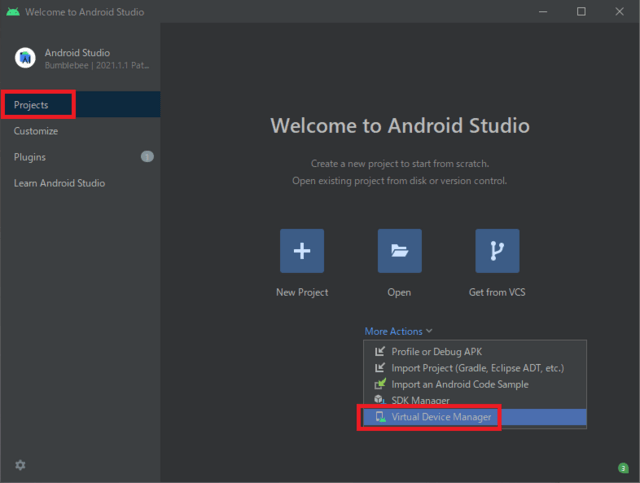Click the New Project label
The height and width of the screenshot is (483, 640).
[301, 292]
